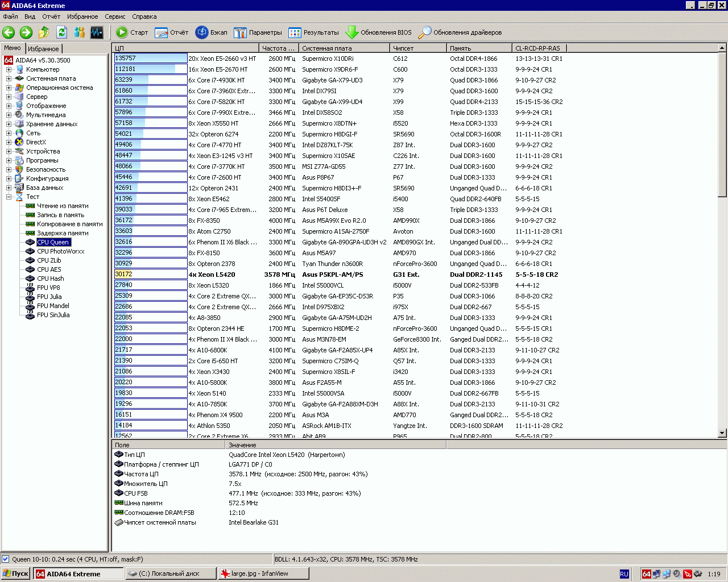Switch to the Избранное tab

[x=43, y=49]
